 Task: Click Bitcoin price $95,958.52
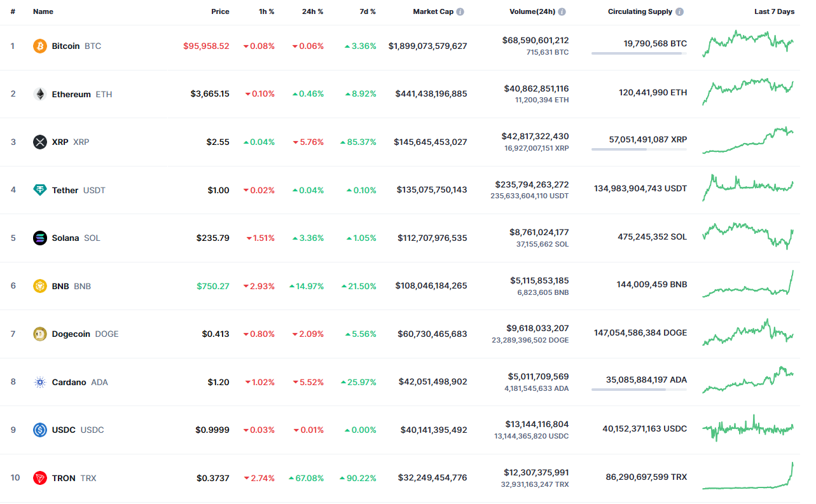pos(206,46)
